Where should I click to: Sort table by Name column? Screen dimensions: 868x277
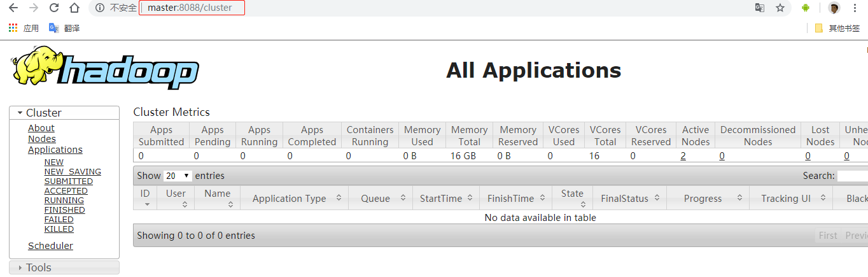218,198
